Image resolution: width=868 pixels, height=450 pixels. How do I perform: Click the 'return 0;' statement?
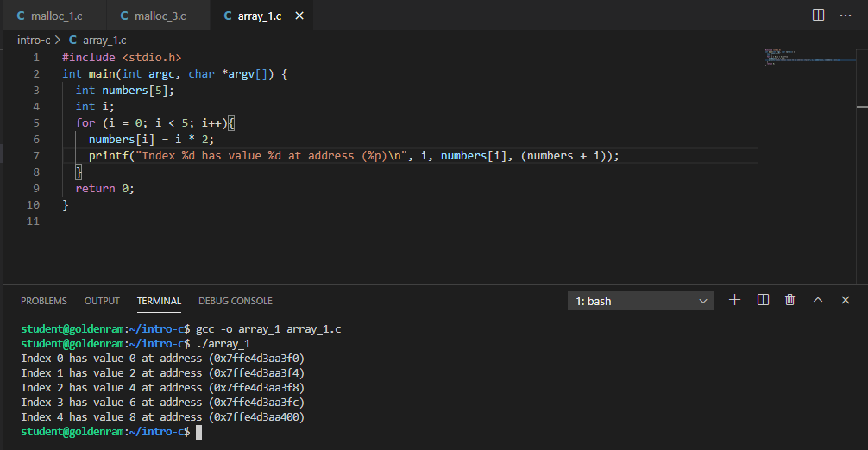tap(104, 189)
